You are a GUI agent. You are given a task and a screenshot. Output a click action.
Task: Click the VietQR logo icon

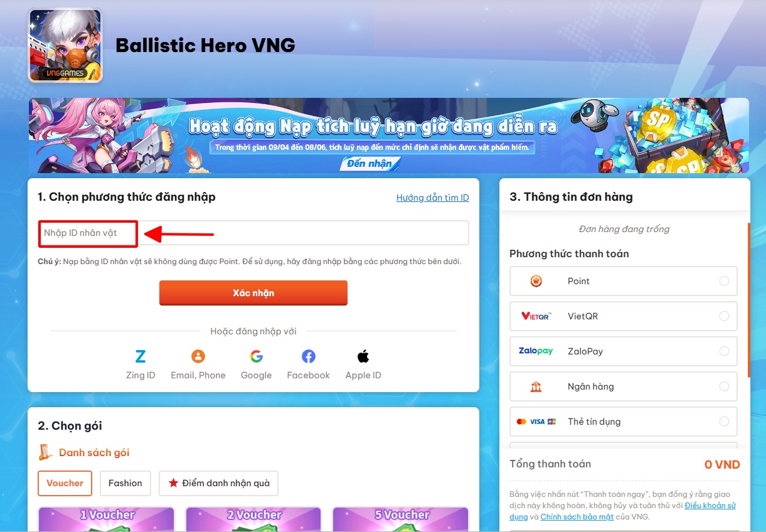[x=536, y=316]
